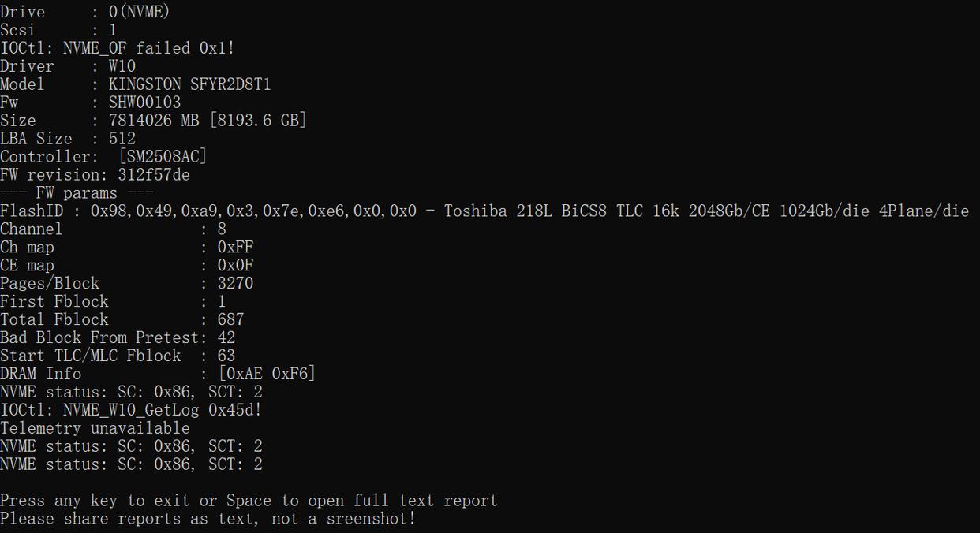Viewport: 980px width, 533px height.
Task: Click the Total Fblock value 687
Action: pos(230,320)
